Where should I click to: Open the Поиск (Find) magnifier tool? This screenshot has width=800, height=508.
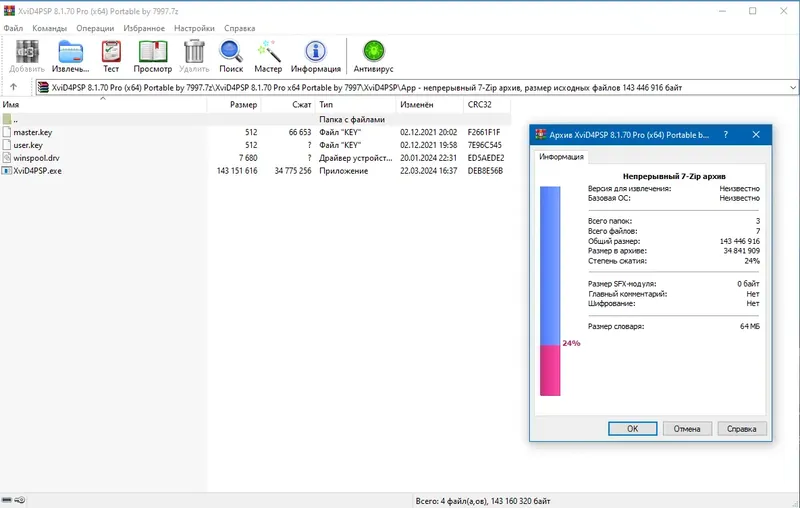(x=231, y=52)
